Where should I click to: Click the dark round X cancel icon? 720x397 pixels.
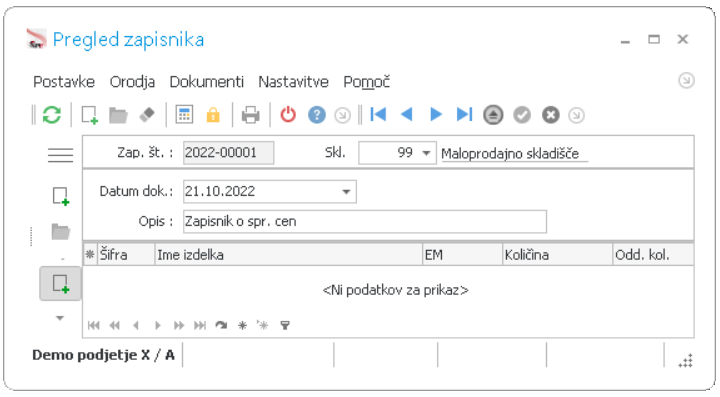click(x=551, y=115)
